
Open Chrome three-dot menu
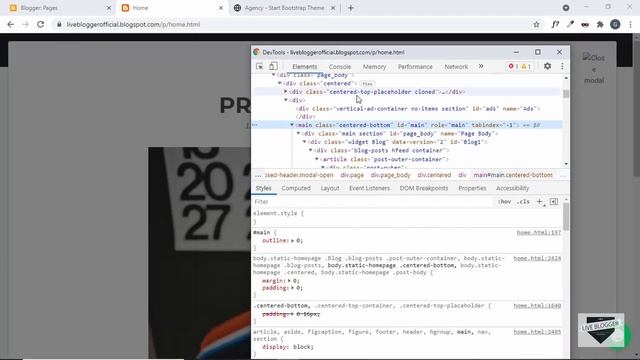(631, 24)
